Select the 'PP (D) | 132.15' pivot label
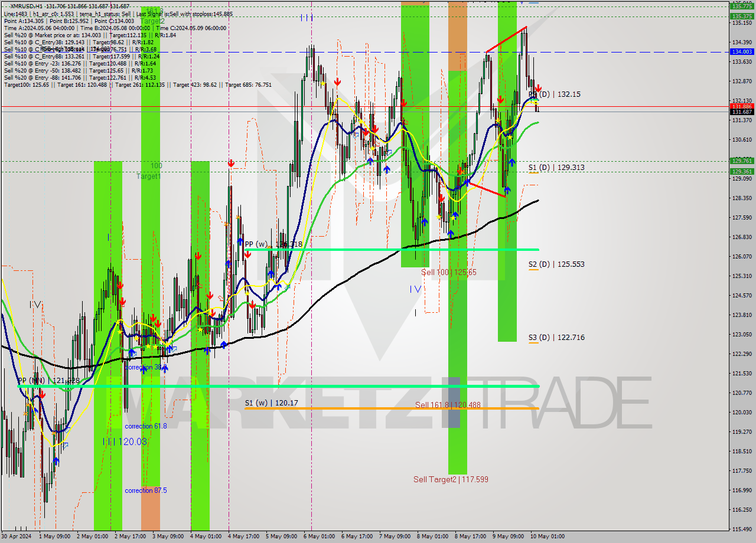 pos(555,94)
